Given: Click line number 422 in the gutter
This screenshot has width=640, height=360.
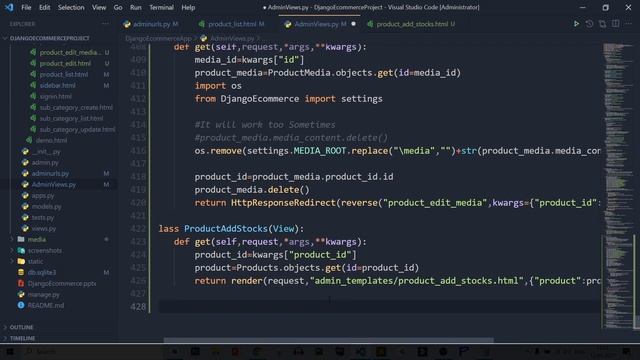Looking at the screenshot, I should [x=138, y=229].
